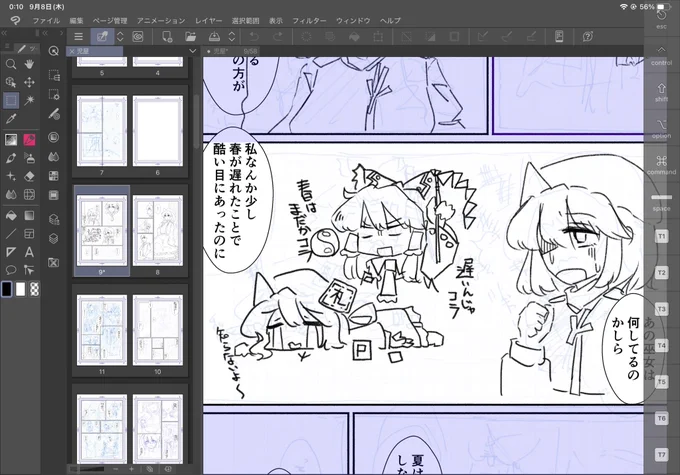
Task: Select the Frame border tool
Action: pos(29,234)
